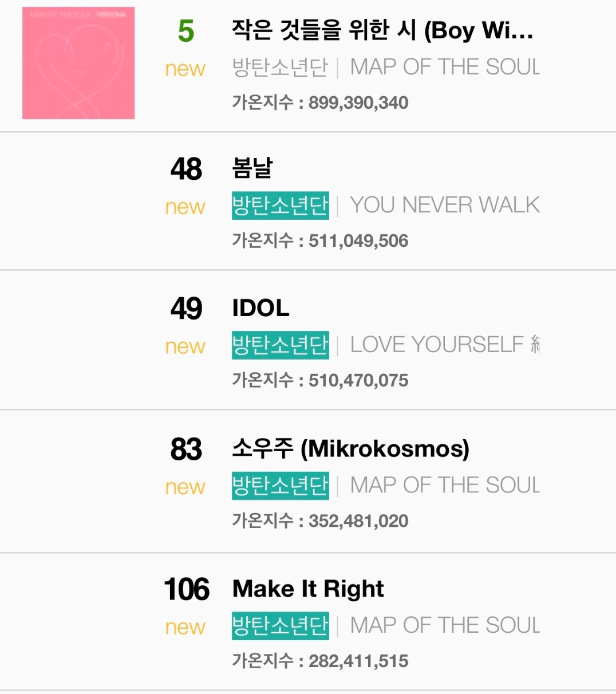Click the song title 봄날
Screen dimensions: 616x694
click(x=252, y=168)
